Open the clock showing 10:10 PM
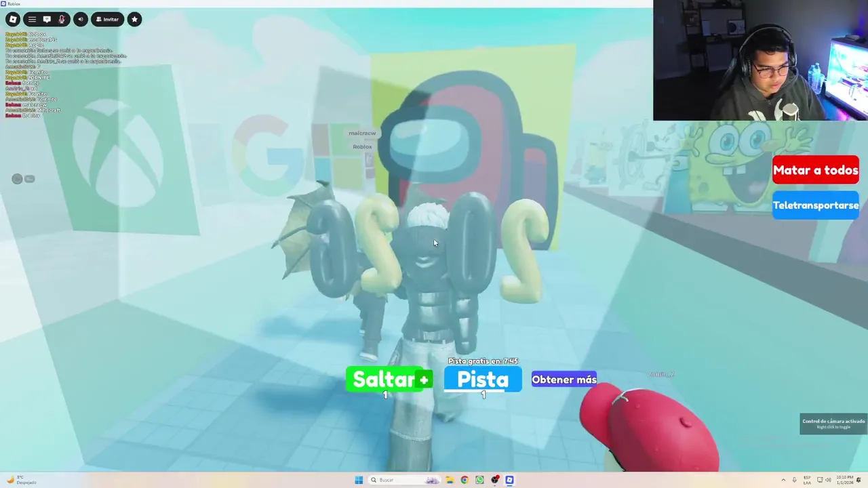 844,480
